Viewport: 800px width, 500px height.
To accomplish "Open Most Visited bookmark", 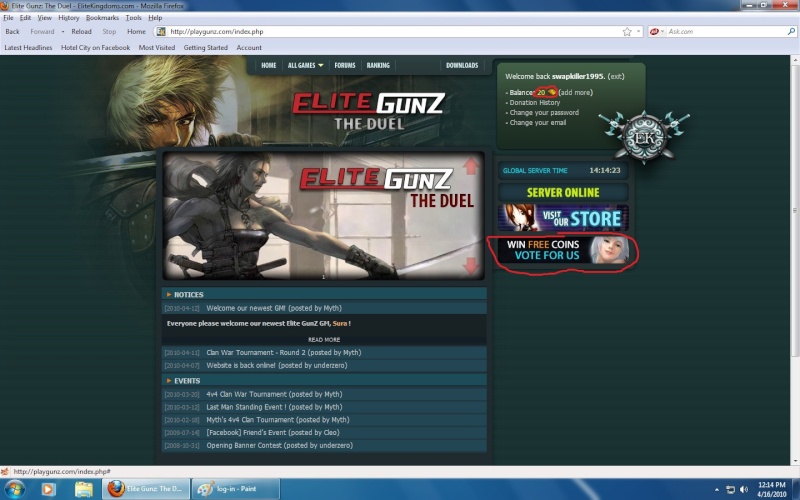I will click(x=157, y=47).
